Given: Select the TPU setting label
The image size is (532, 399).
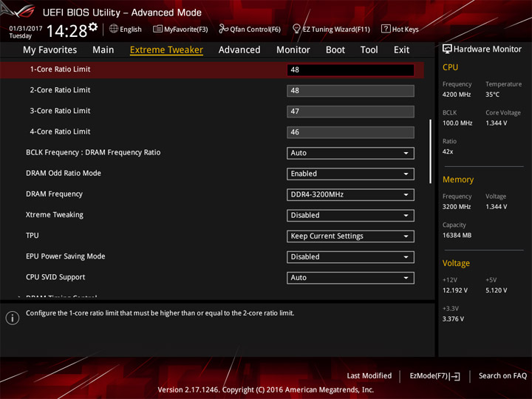Looking at the screenshot, I should (x=33, y=236).
